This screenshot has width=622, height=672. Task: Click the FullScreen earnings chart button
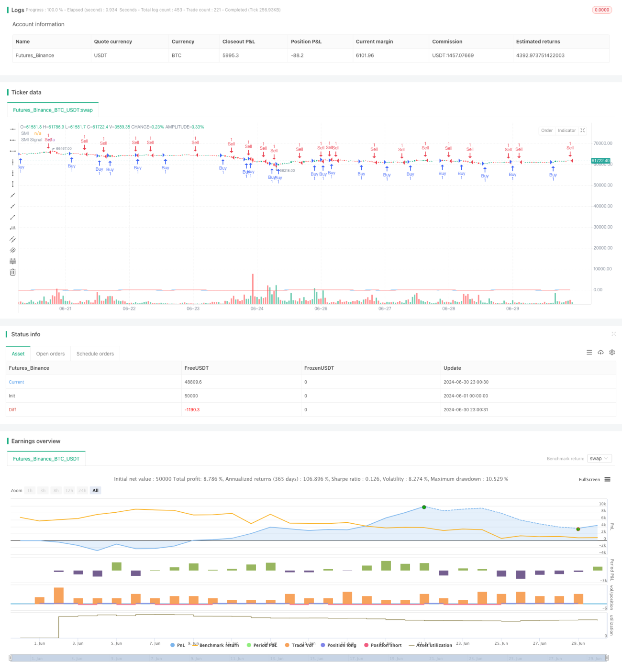click(589, 479)
